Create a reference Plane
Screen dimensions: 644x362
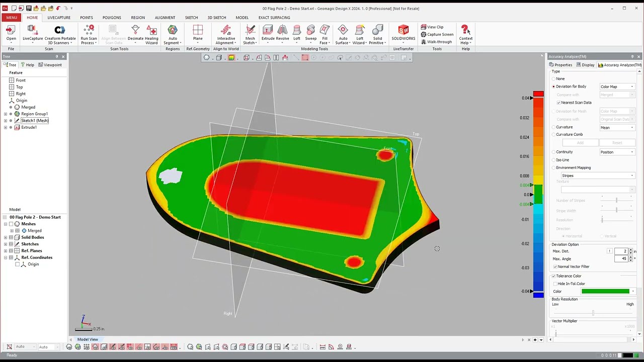click(x=198, y=34)
